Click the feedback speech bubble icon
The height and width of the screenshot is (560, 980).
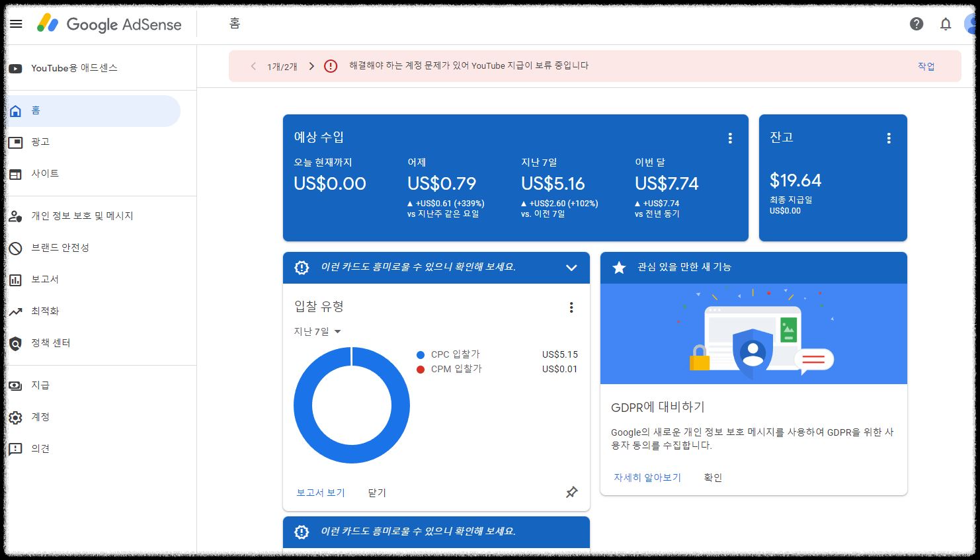(x=15, y=449)
